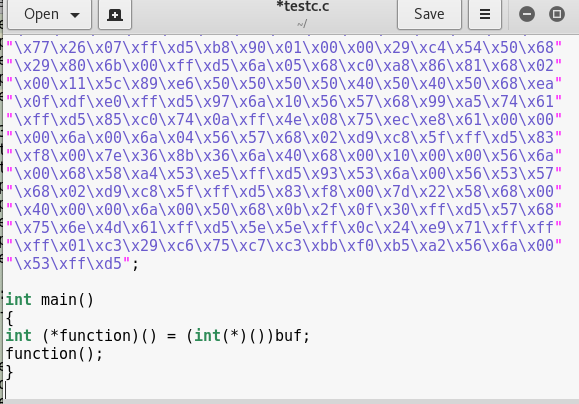The width and height of the screenshot is (579, 404).
Task: Save the testc.c file
Action: point(429,14)
